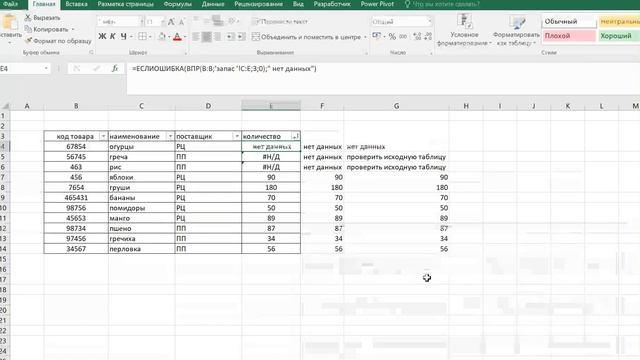The height and width of the screenshot is (360, 640).
Task: Increase font size with large A icon
Action: [x=171, y=22]
